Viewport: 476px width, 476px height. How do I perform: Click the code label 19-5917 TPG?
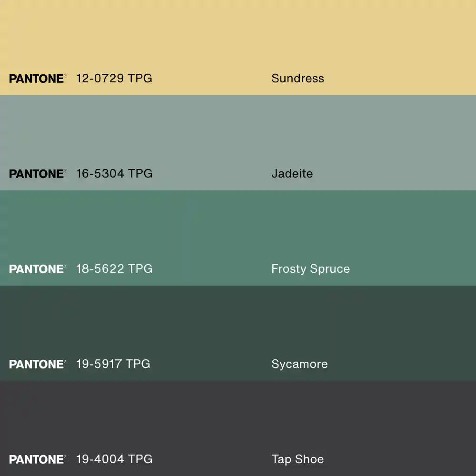click(x=113, y=364)
